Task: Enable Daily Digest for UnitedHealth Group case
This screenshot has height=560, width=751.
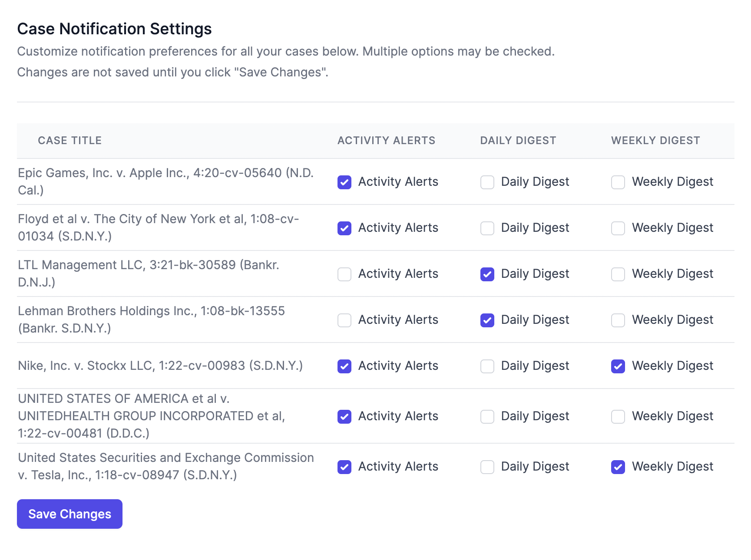Action: point(487,417)
